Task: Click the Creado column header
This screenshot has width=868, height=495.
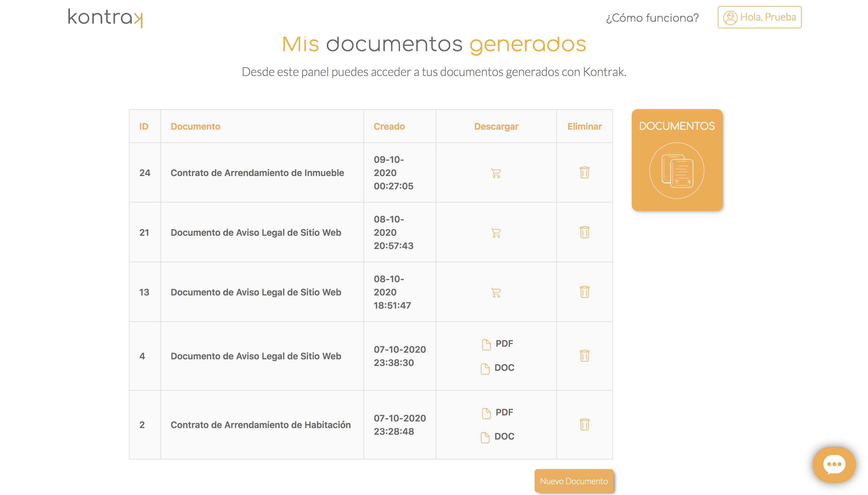Action: pyautogui.click(x=389, y=127)
